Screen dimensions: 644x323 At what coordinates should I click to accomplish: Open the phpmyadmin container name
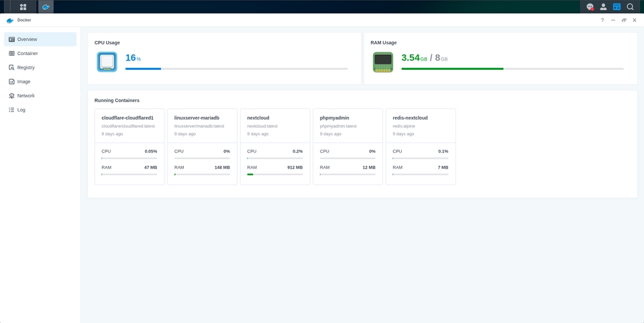(334, 118)
